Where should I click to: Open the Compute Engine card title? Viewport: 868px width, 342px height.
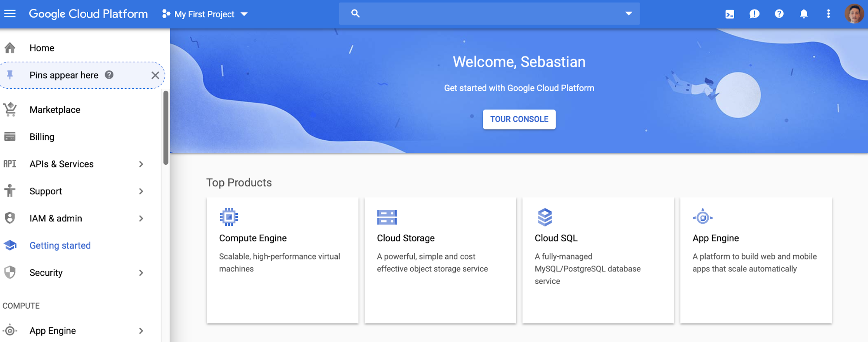point(253,238)
